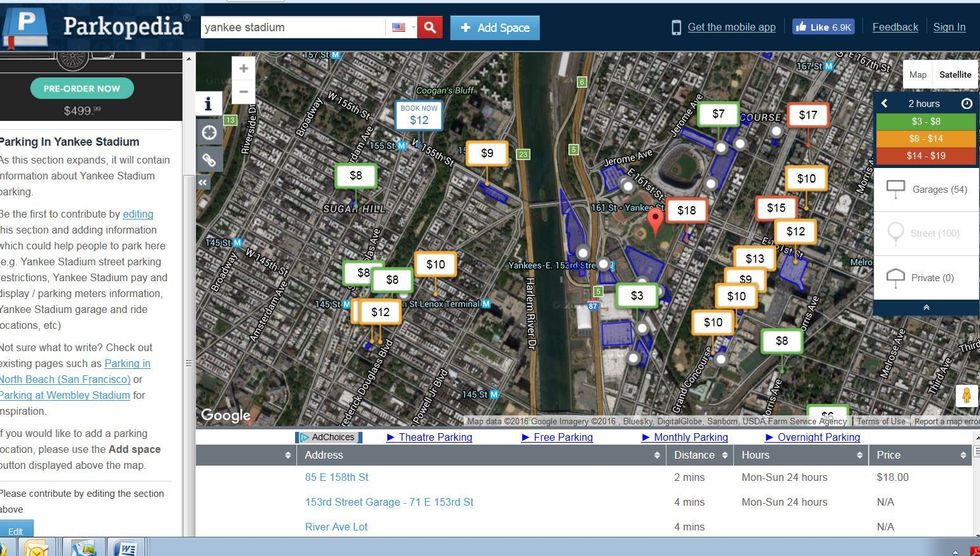980x556 pixels.
Task: Toggle the Street (100) filter
Action: coord(926,234)
